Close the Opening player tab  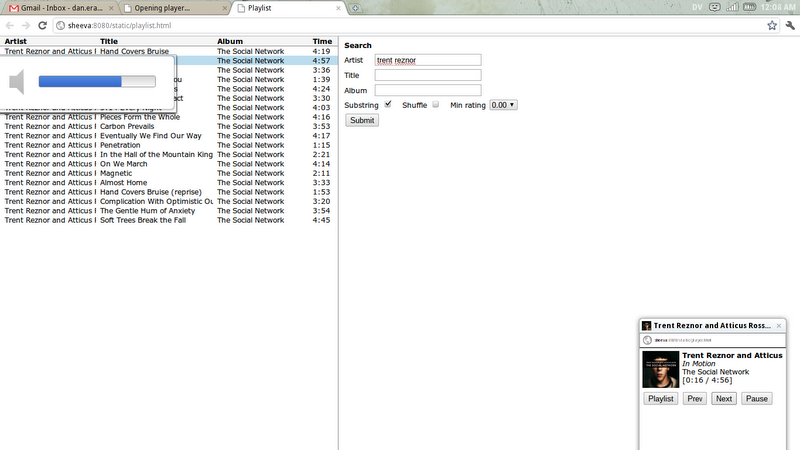pyautogui.click(x=224, y=8)
